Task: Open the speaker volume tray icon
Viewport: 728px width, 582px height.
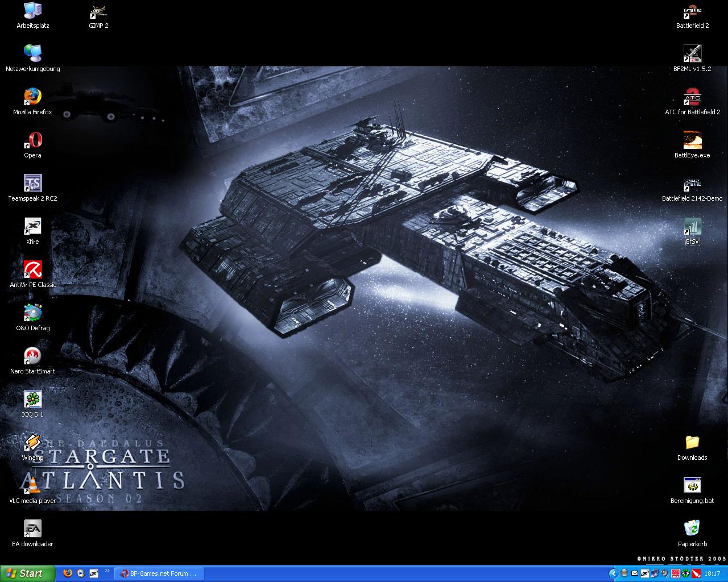Action: coord(665,573)
